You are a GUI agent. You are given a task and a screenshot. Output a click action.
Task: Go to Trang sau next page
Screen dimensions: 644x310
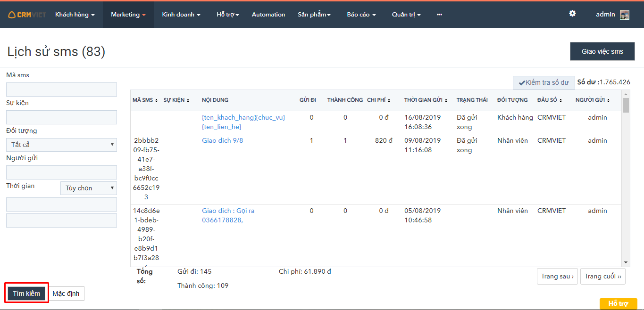558,276
